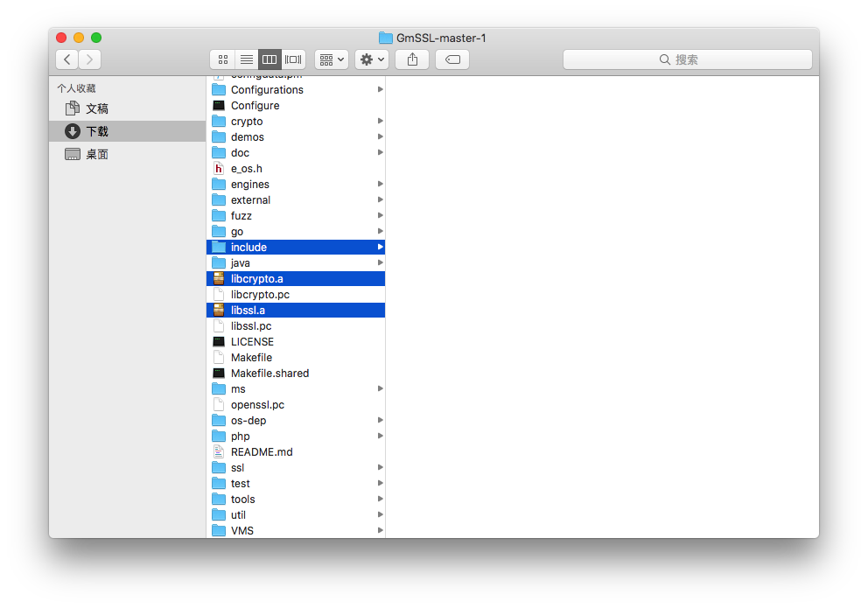Click the GmSSL-master-1 title folder icon
This screenshot has width=868, height=608.
(386, 38)
